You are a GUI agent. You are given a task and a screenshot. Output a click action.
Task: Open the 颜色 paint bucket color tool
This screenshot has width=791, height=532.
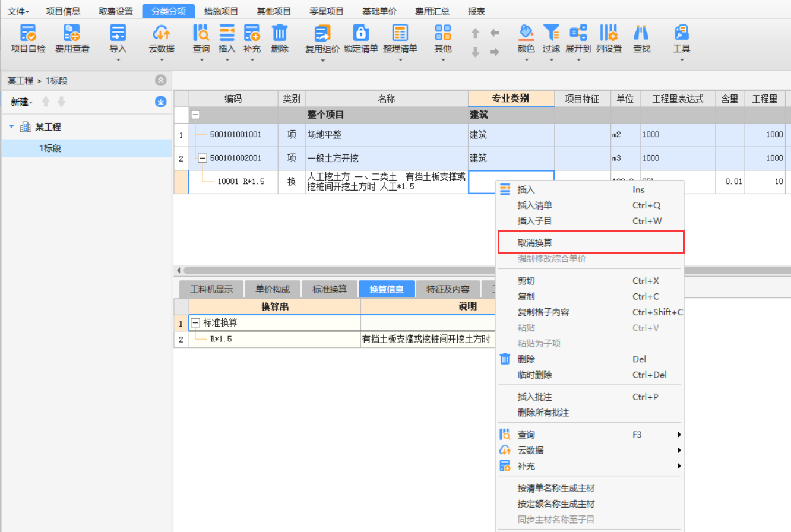(x=526, y=33)
